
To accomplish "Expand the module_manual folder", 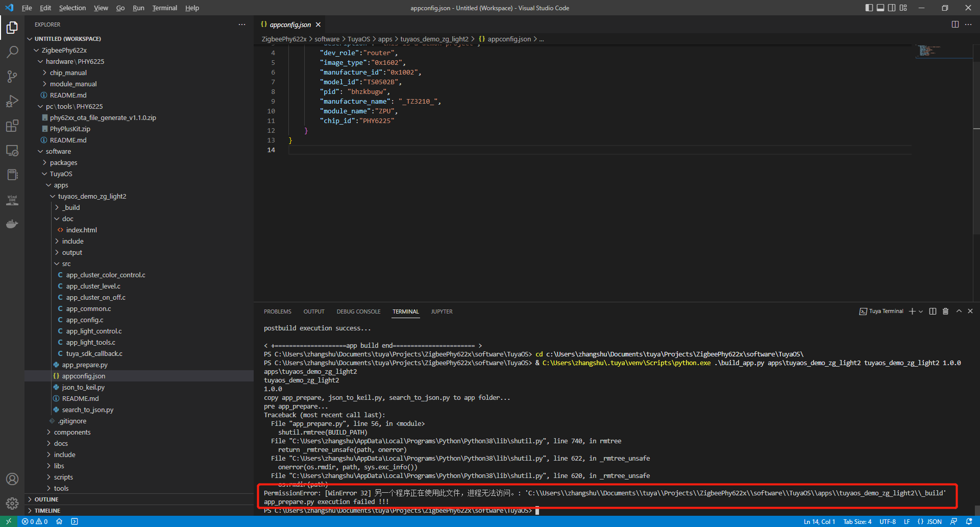I will click(44, 84).
